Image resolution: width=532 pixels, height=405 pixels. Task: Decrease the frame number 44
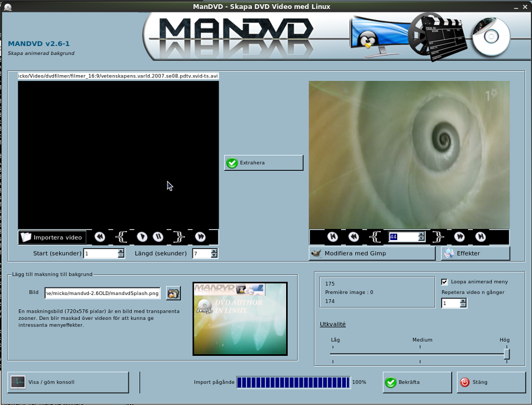tap(421, 239)
